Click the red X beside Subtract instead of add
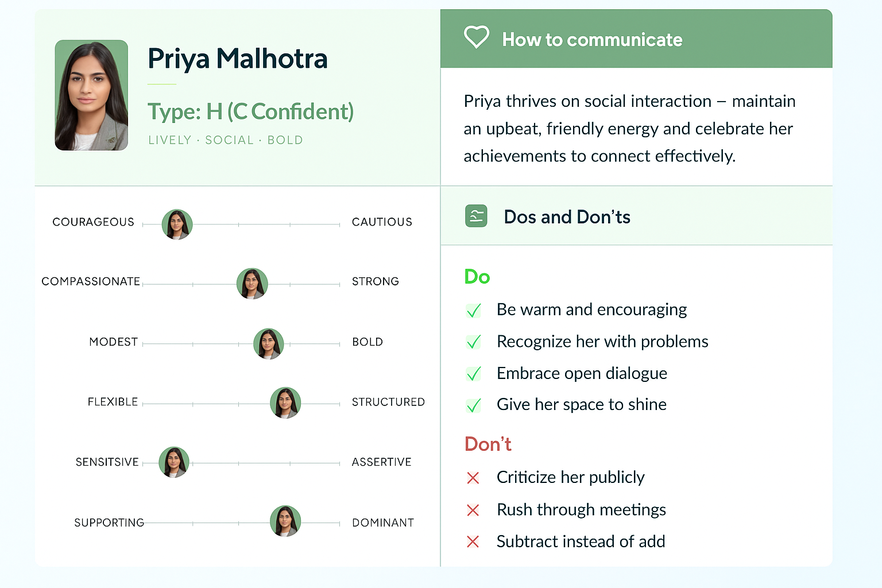The image size is (882, 588). pos(473,541)
